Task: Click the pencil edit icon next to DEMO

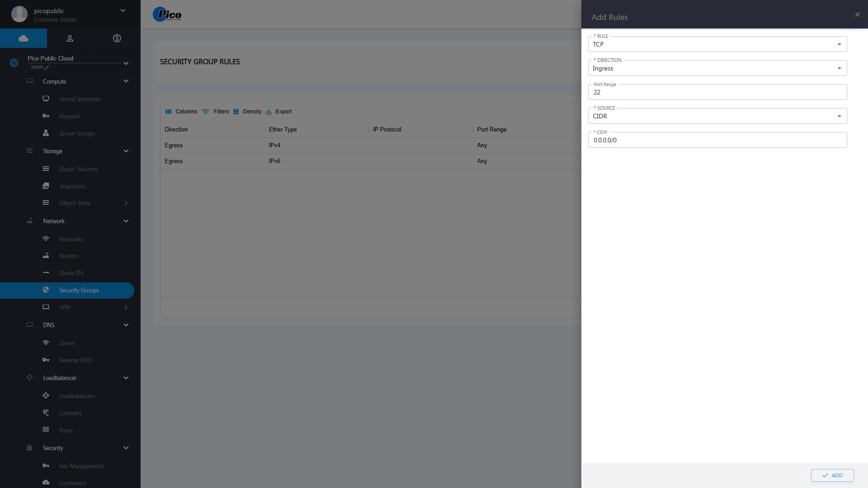Action: [x=47, y=67]
